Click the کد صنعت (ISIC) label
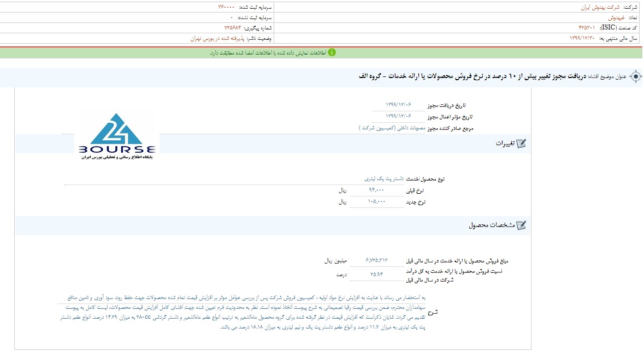Image resolution: width=644 pixels, height=352 pixels. pos(619,28)
